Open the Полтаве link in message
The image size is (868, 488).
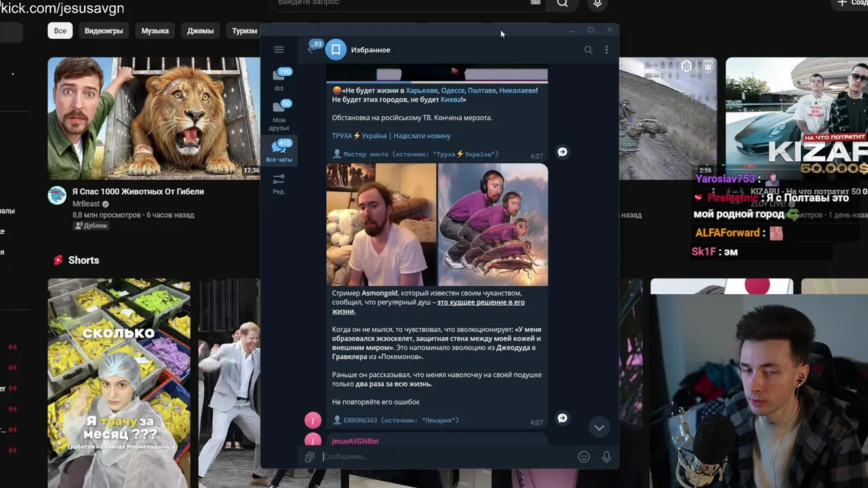pos(482,90)
